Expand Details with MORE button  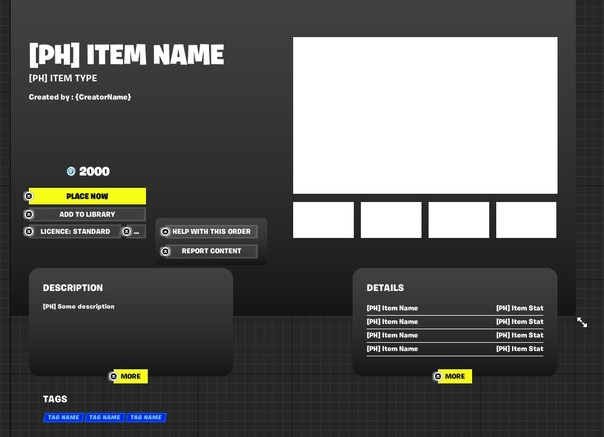coord(455,376)
